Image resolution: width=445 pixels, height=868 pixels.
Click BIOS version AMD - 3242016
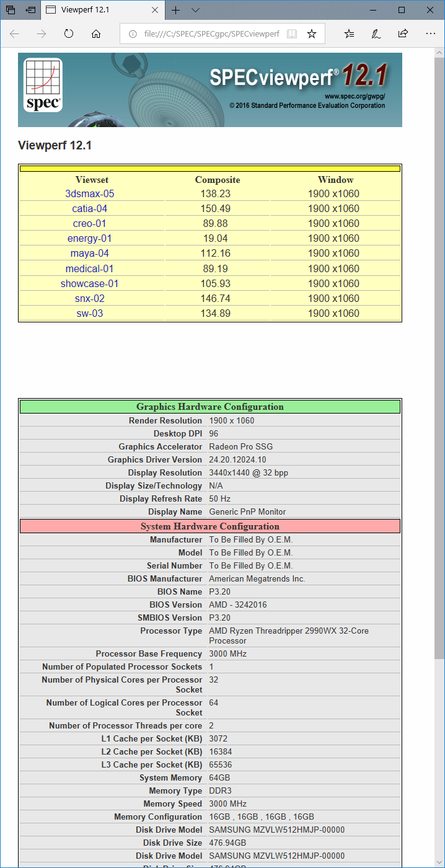tap(238, 604)
